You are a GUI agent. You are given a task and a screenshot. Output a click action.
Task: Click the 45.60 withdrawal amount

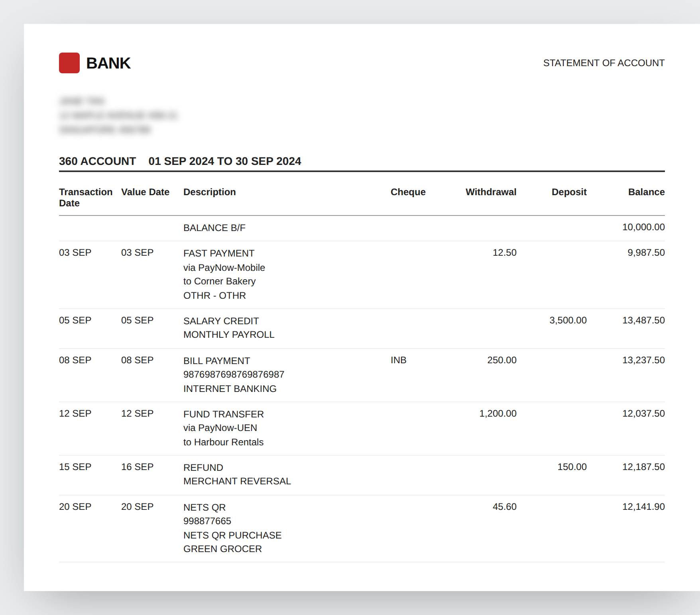(505, 507)
